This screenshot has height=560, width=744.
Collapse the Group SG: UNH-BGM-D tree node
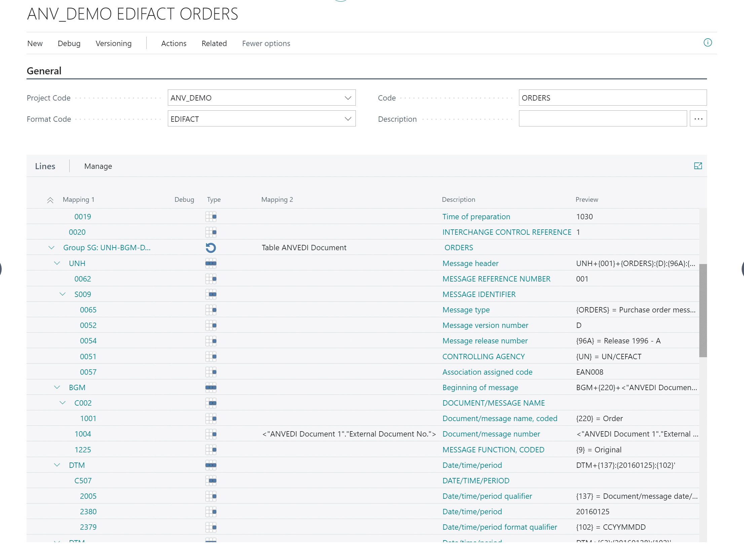tap(51, 248)
